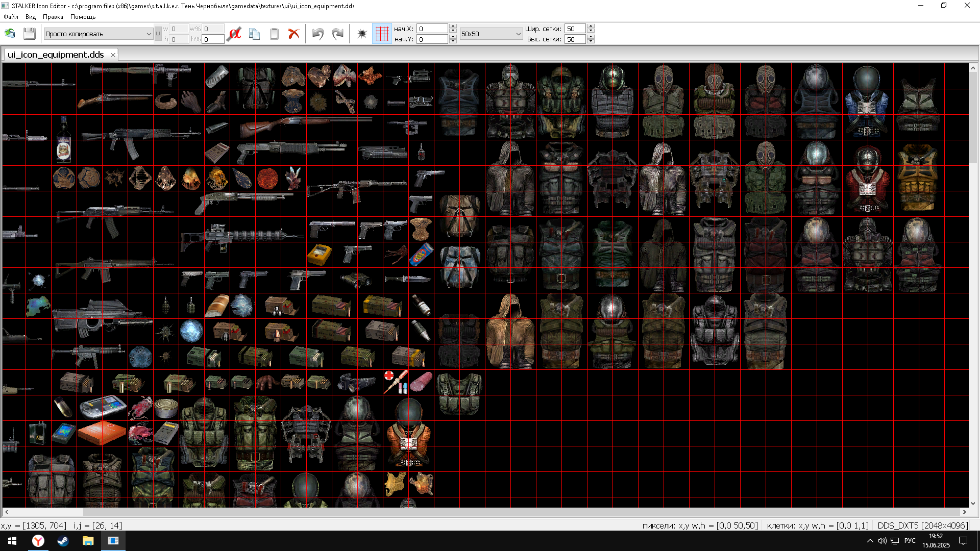The image size is (980, 551).
Task: Open Yandex browser from taskbar
Action: pyautogui.click(x=38, y=541)
